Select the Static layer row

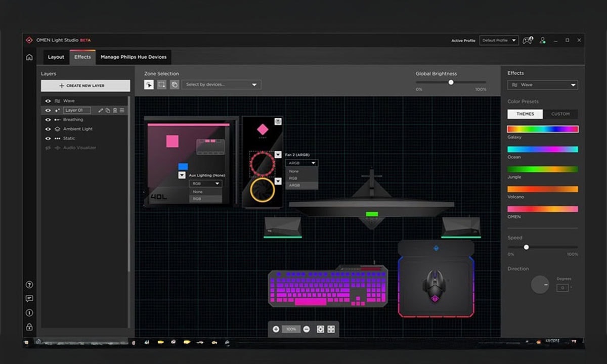(85, 138)
